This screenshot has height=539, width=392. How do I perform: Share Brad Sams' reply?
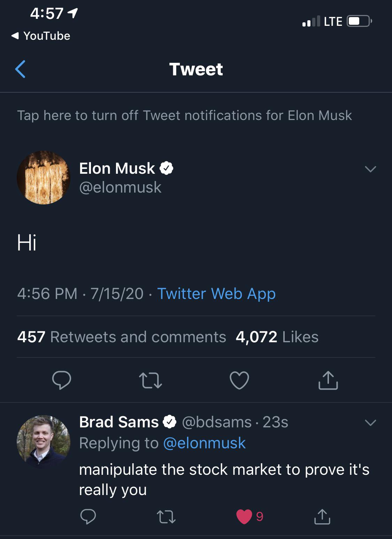click(322, 517)
